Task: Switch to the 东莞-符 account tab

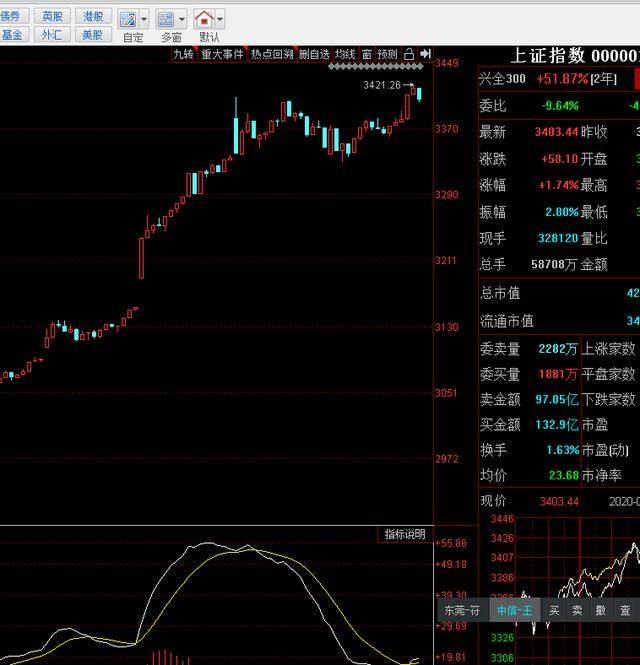Action: [462, 610]
